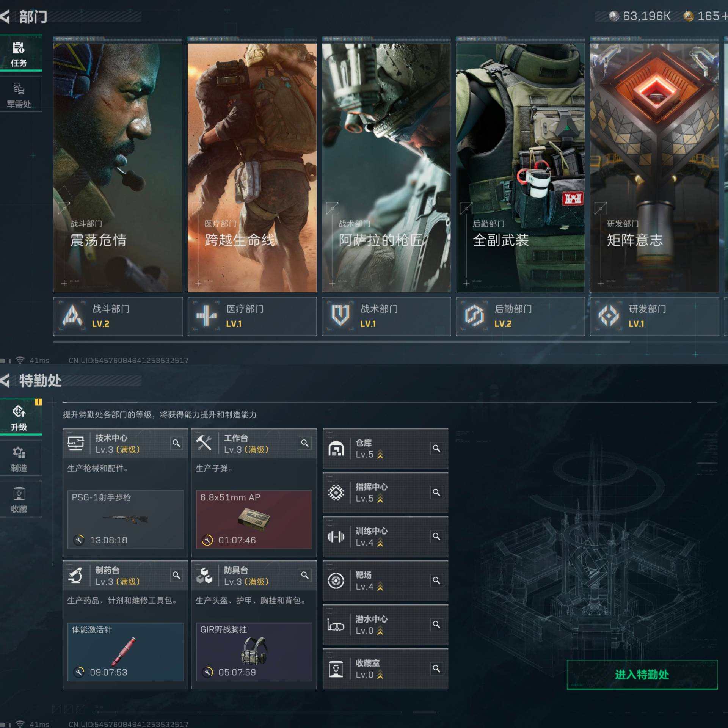Click the upgrade chevrons for 指挥中心
Viewport: 728px width, 728px height.
pyautogui.click(x=380, y=499)
